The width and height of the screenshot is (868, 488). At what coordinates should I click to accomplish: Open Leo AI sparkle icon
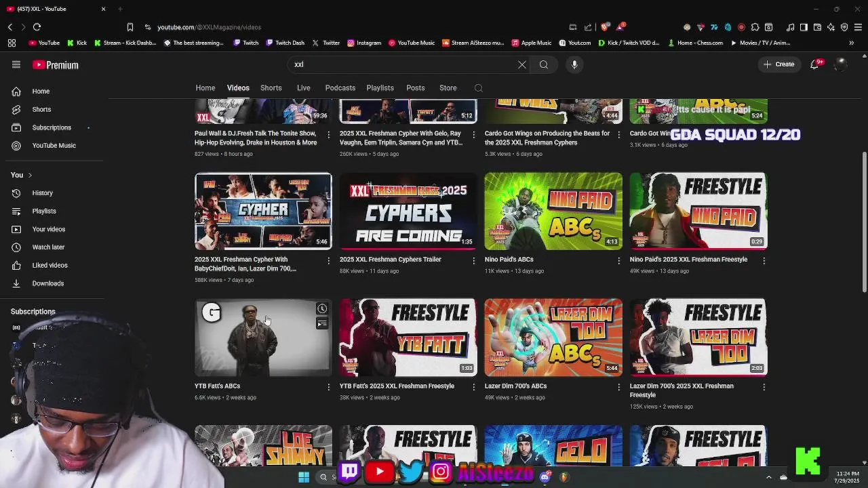click(831, 27)
